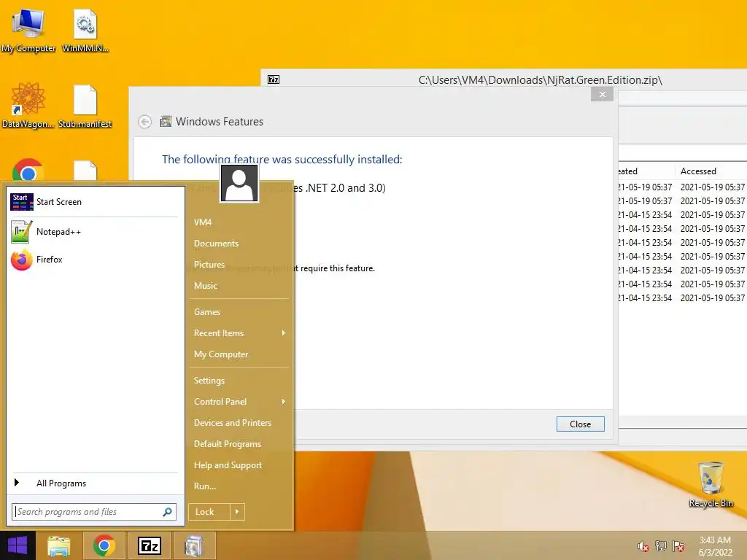This screenshot has height=560, width=747.
Task: Click Close in Windows Features dialog
Action: (x=580, y=424)
